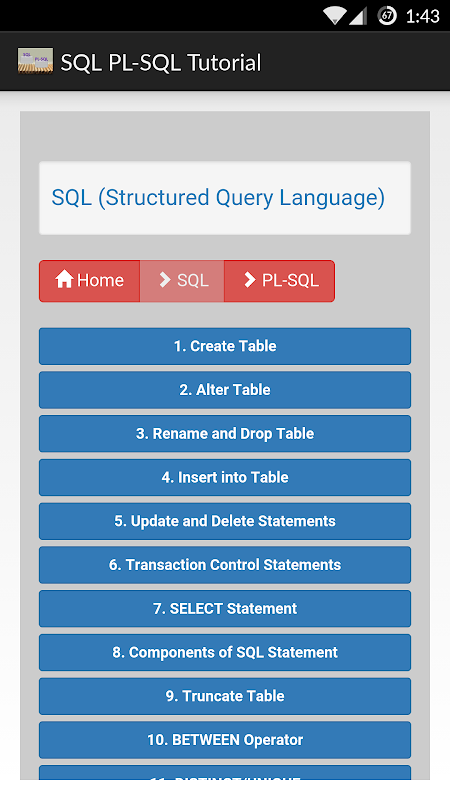Choose Update and Delete Statements
This screenshot has height=800, width=450.
point(225,521)
